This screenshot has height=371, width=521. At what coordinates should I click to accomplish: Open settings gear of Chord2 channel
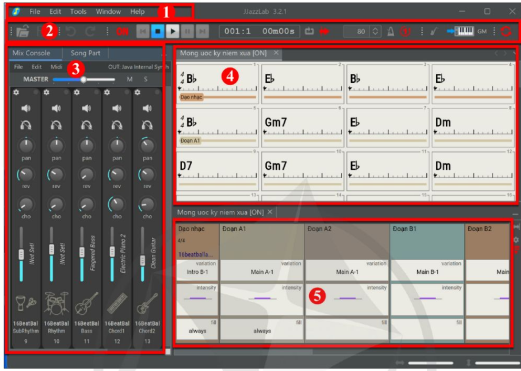(137, 92)
